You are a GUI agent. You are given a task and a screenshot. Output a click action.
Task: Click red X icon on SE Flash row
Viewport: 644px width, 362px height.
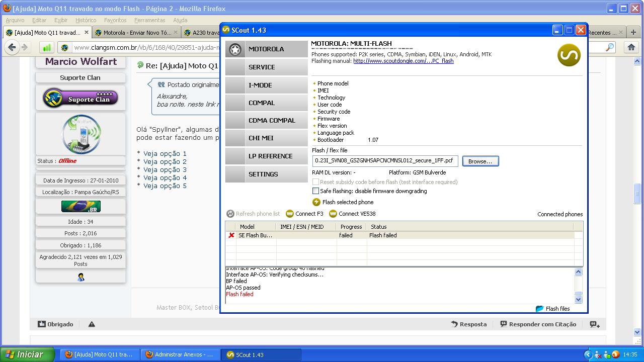[x=231, y=235]
